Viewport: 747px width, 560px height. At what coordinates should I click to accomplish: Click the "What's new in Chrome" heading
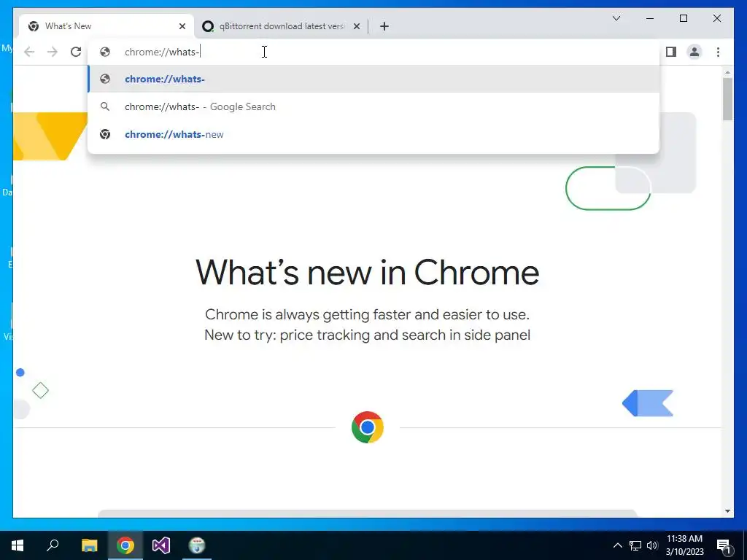point(368,273)
